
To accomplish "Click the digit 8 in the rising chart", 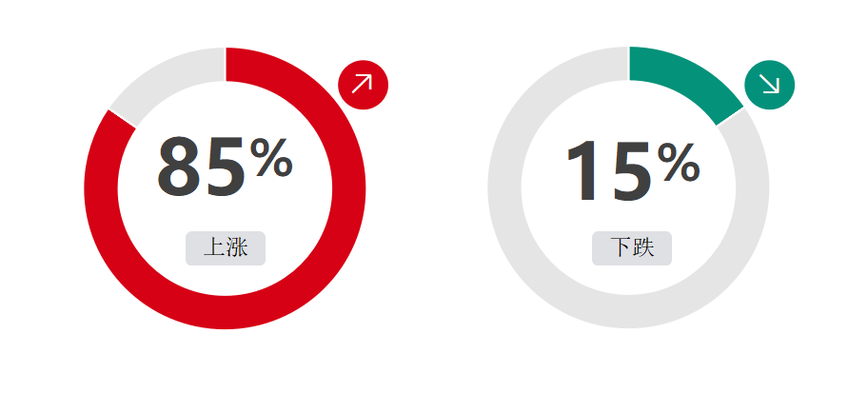I will point(179,167).
